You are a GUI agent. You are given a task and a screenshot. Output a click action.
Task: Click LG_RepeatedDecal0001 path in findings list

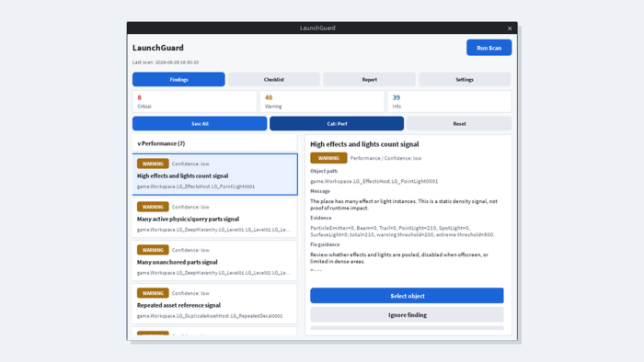pos(210,316)
